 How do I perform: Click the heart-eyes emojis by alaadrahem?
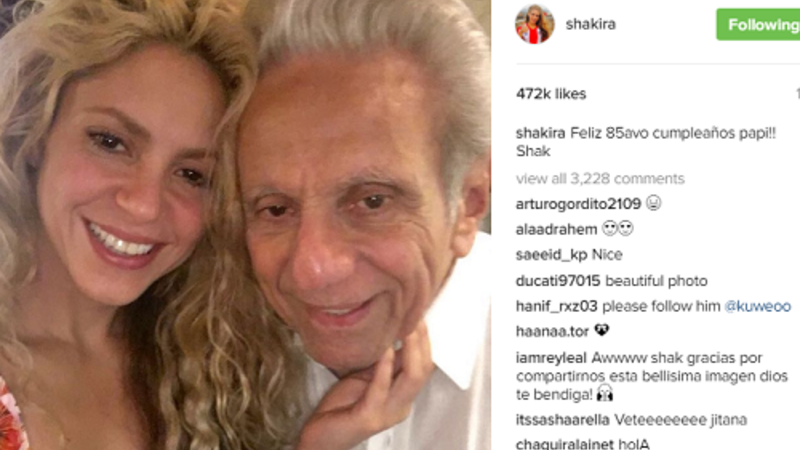618,228
